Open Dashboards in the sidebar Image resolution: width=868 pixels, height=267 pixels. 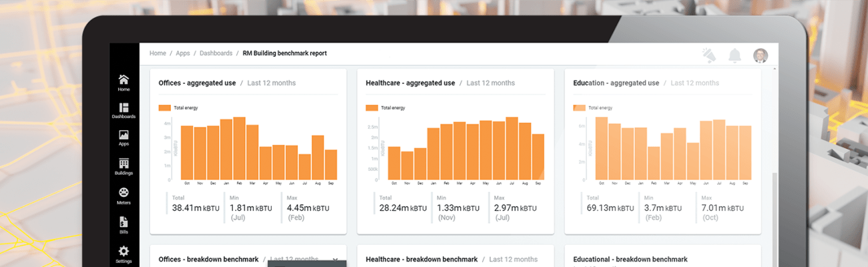point(124,111)
